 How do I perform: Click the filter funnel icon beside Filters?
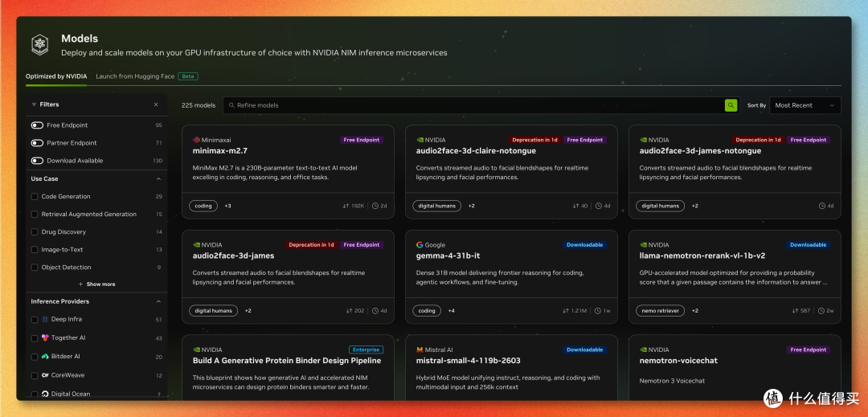pyautogui.click(x=34, y=104)
